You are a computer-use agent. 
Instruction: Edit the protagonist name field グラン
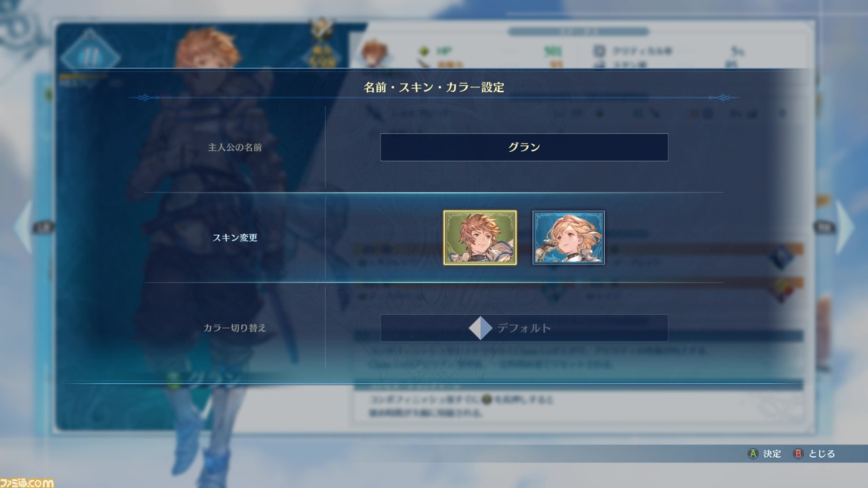524,147
